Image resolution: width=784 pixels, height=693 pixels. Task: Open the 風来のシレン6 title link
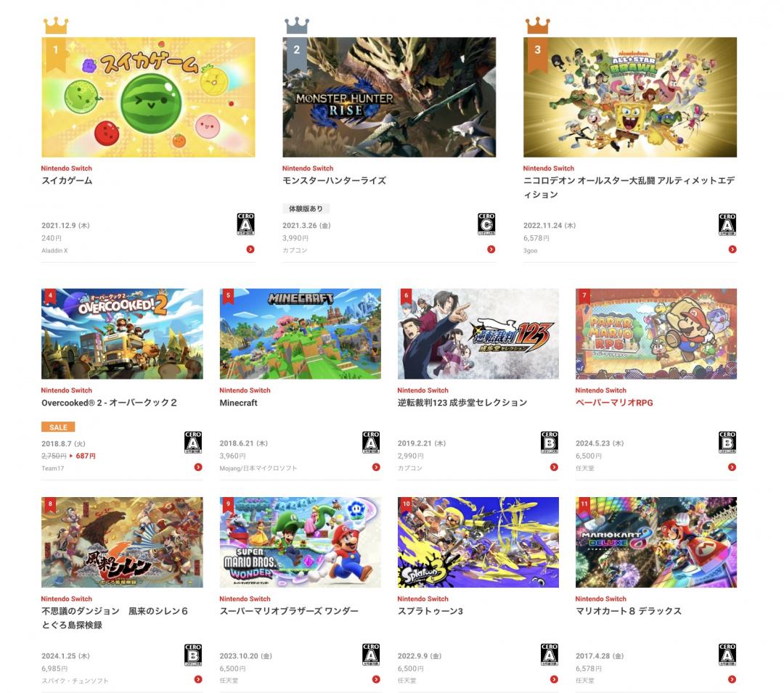point(115,618)
